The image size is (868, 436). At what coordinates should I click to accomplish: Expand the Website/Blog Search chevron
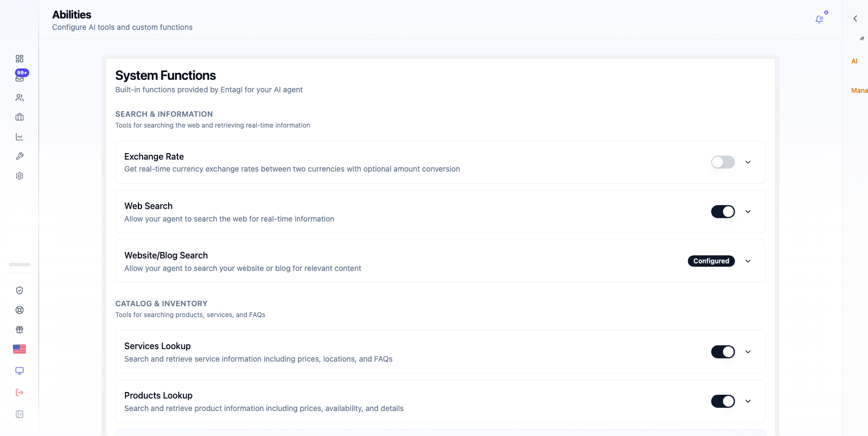748,261
